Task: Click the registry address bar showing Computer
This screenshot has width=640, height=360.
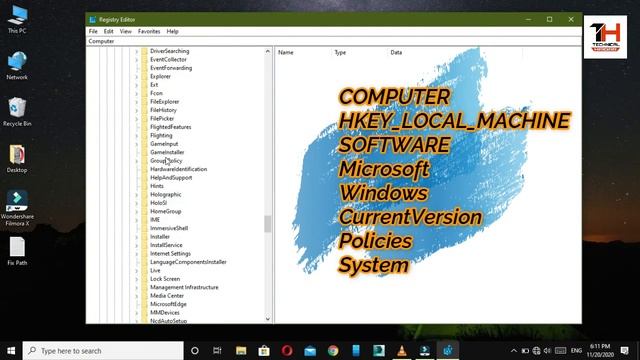Action: click(x=333, y=41)
